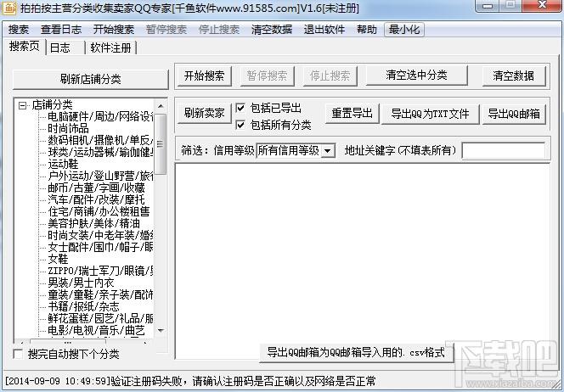This screenshot has height=392, width=564.
Task: Click the 刷新店铺分类 button
Action: click(x=91, y=79)
